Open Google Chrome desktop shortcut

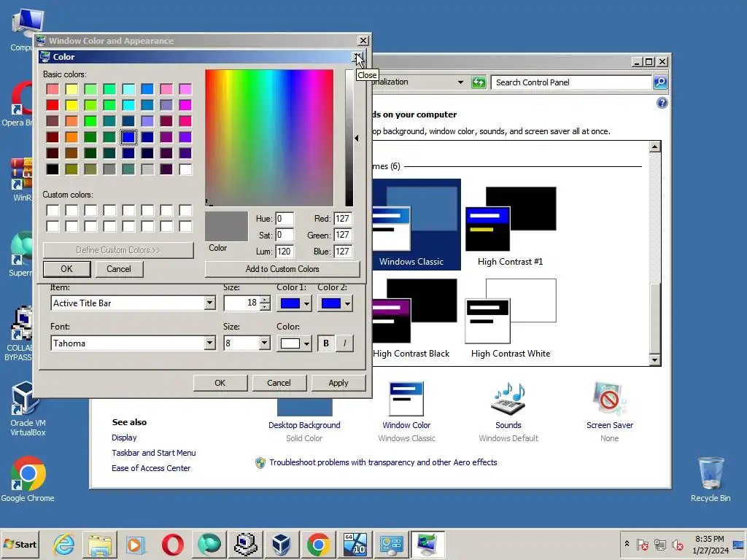[28, 479]
